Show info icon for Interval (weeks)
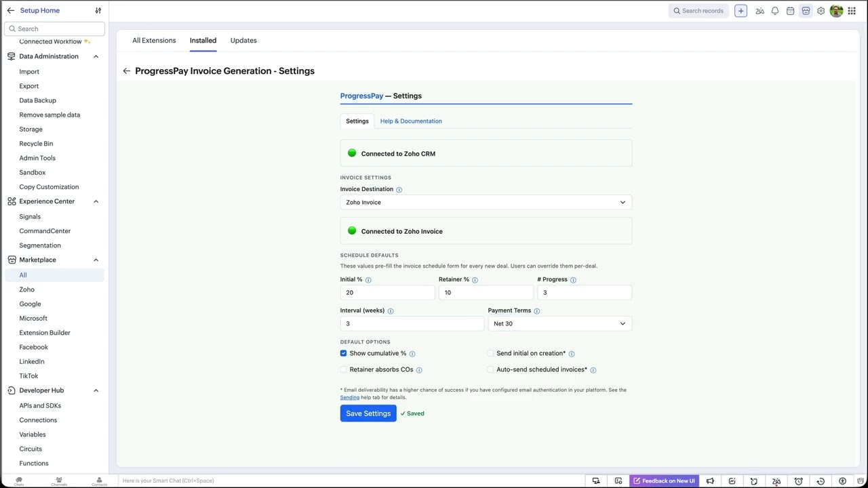868x488 pixels. tap(390, 311)
